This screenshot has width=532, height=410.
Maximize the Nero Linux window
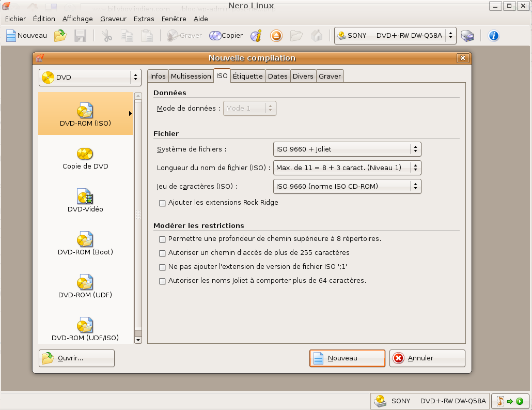click(x=509, y=6)
